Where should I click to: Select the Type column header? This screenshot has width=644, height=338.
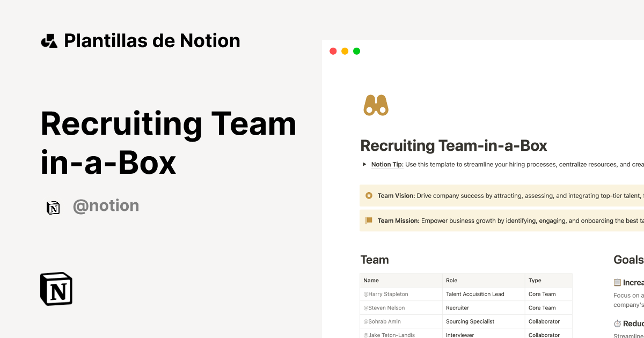click(535, 280)
